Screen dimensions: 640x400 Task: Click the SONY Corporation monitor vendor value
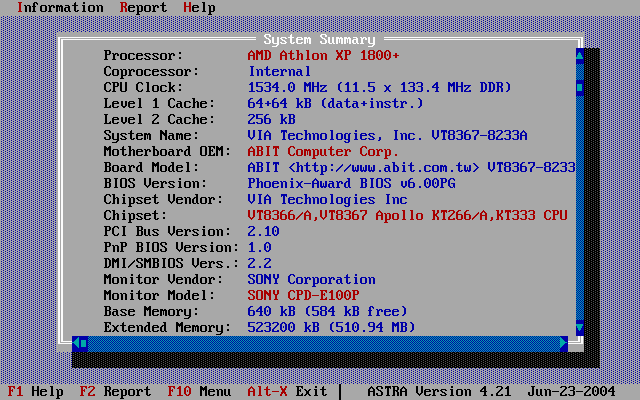311,279
